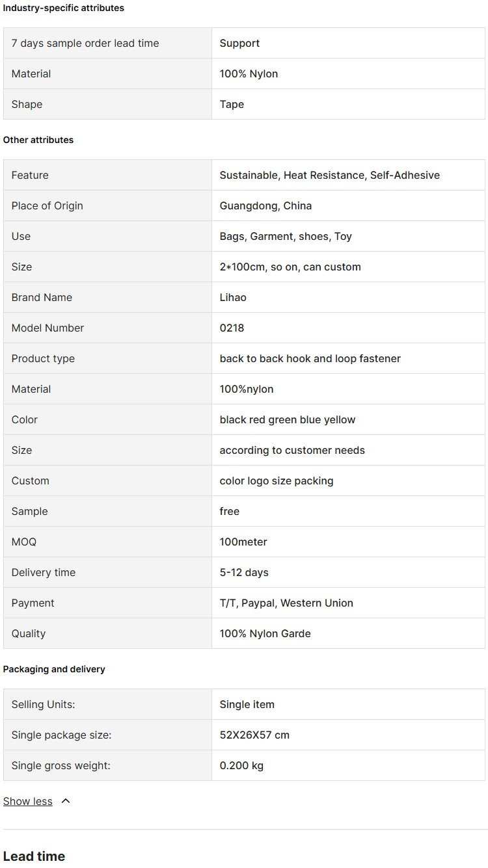Click the Delivery time 5-12 days value
This screenshot has height=868, width=488.
coord(244,572)
